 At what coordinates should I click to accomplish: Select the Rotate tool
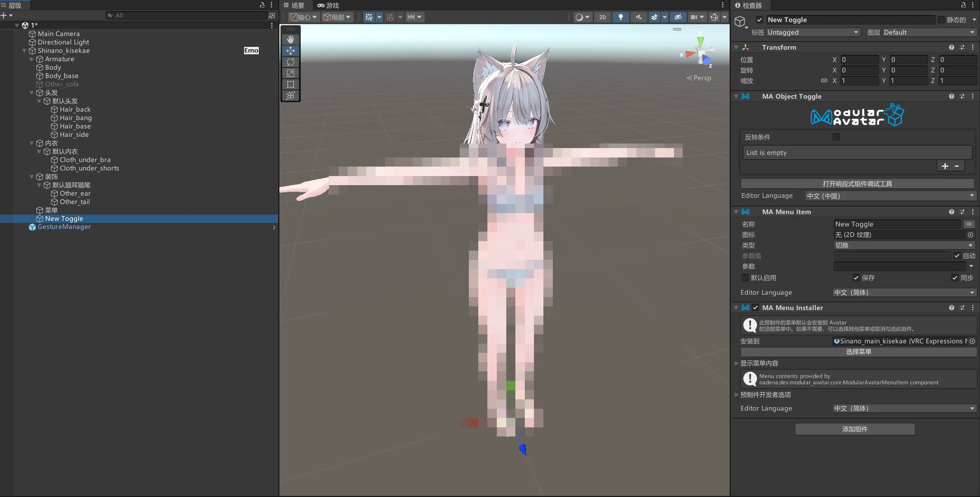(291, 62)
